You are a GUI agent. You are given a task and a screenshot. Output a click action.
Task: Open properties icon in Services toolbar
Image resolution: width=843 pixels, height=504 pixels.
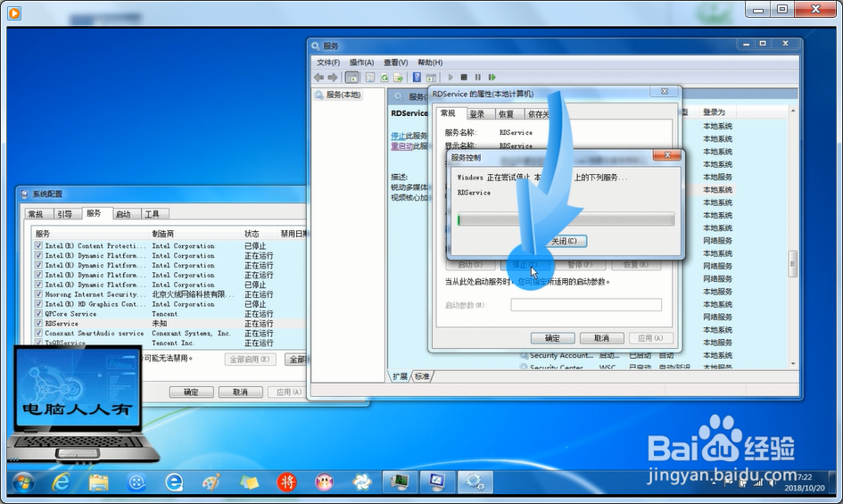click(370, 78)
